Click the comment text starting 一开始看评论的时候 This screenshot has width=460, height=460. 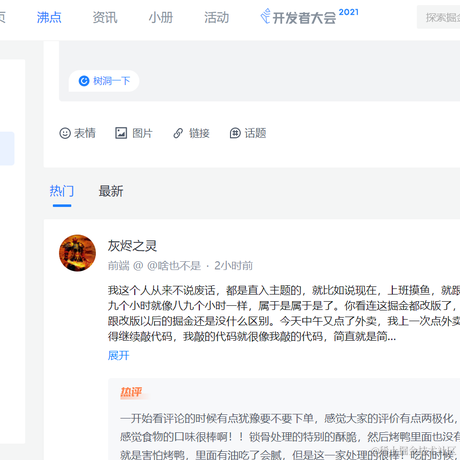tap(290, 418)
